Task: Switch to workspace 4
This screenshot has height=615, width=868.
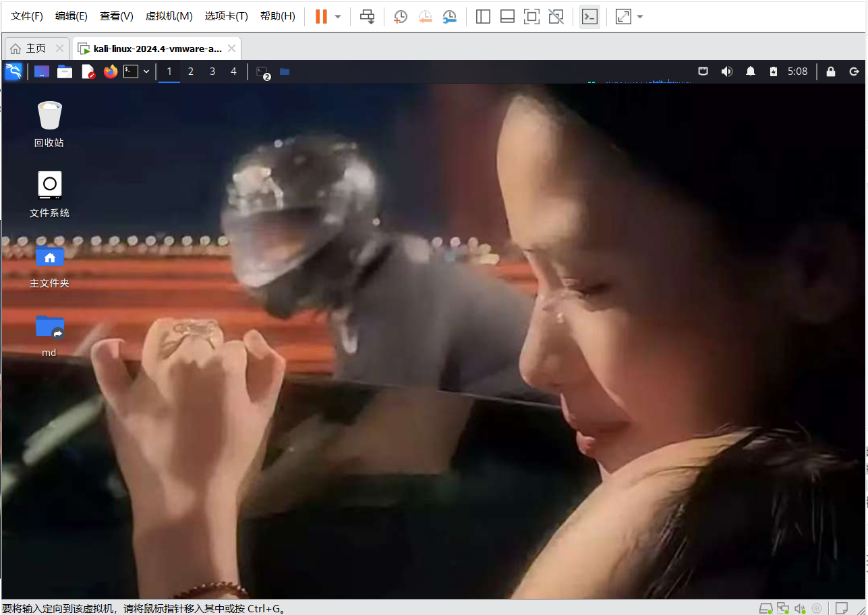Action: [x=234, y=71]
